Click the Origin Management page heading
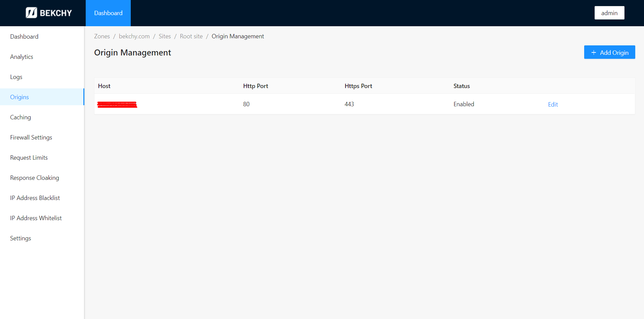Viewport: 644px width, 319px height. 132,53
